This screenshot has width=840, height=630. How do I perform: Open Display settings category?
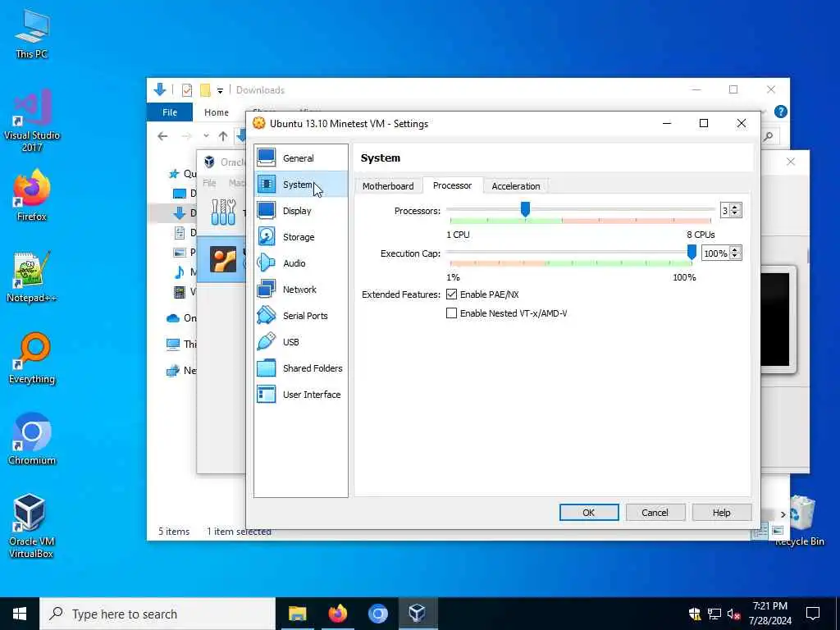(x=300, y=211)
